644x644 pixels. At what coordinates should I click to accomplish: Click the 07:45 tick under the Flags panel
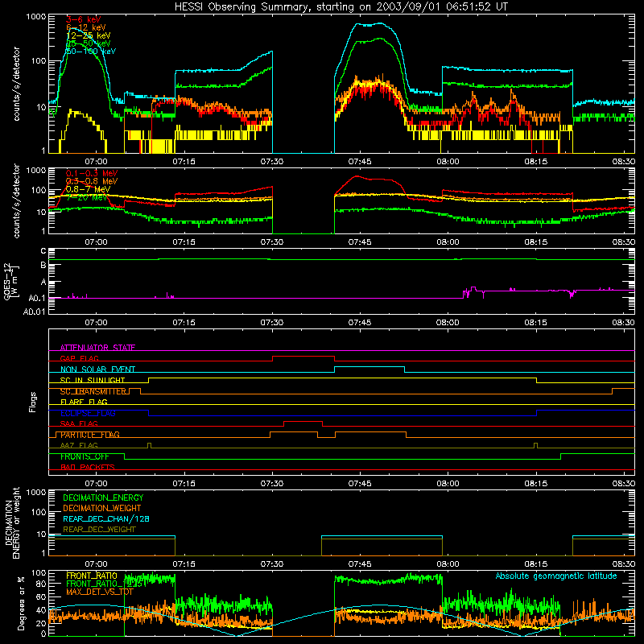tap(360, 484)
